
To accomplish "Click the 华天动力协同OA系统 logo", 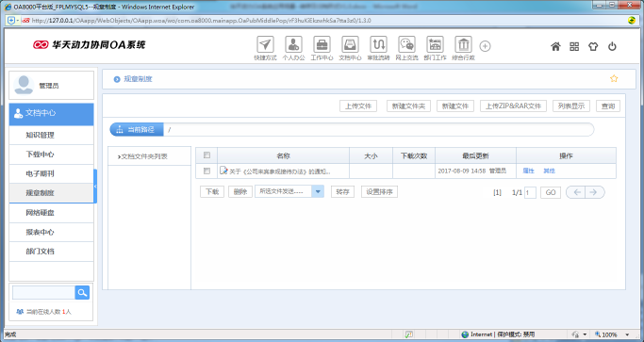I will [90, 44].
